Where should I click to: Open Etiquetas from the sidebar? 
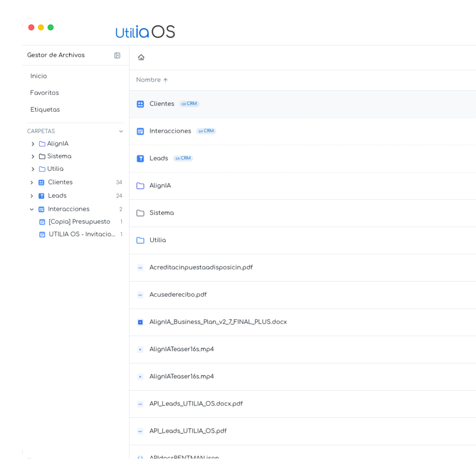pyautogui.click(x=45, y=110)
